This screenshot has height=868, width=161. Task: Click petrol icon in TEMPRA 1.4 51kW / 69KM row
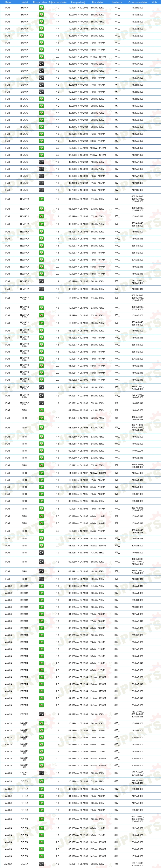pyautogui.click(x=41, y=199)
